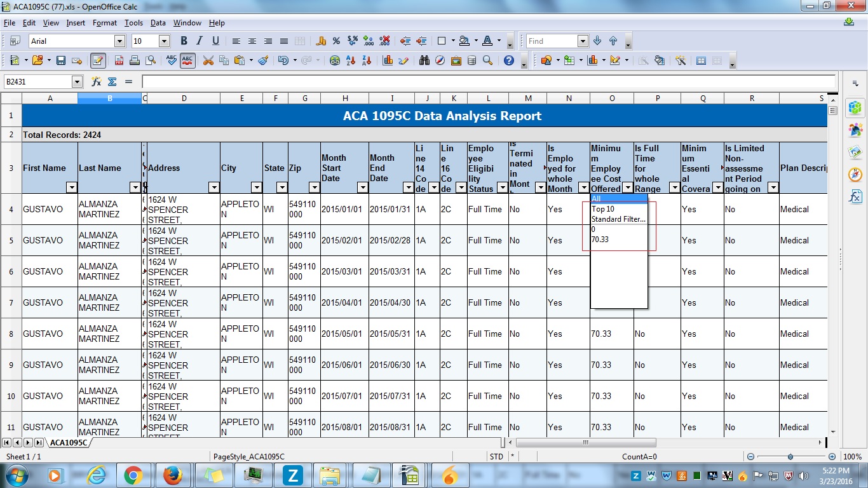The height and width of the screenshot is (488, 868).
Task: Export the sheet directly as PDF
Action: (x=119, y=60)
